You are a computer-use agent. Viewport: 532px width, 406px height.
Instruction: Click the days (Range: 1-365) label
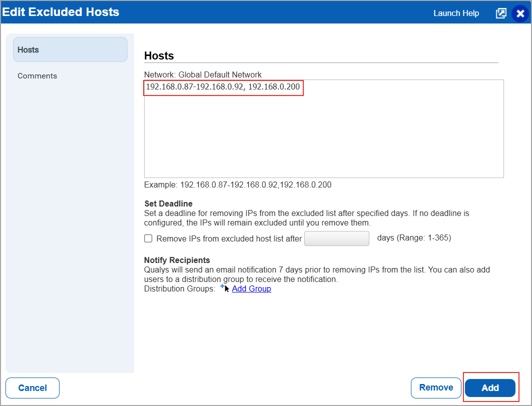click(414, 238)
